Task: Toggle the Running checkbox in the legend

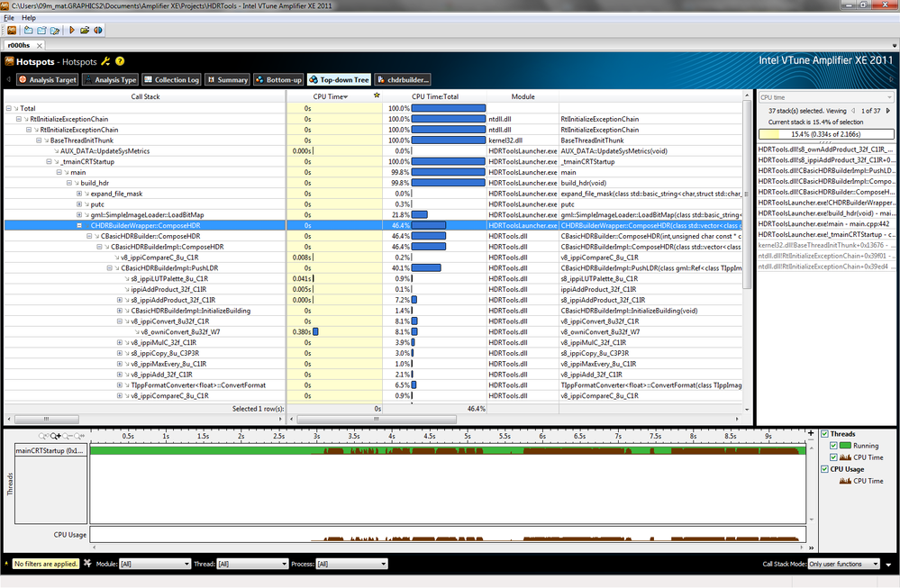Action: coord(833,446)
